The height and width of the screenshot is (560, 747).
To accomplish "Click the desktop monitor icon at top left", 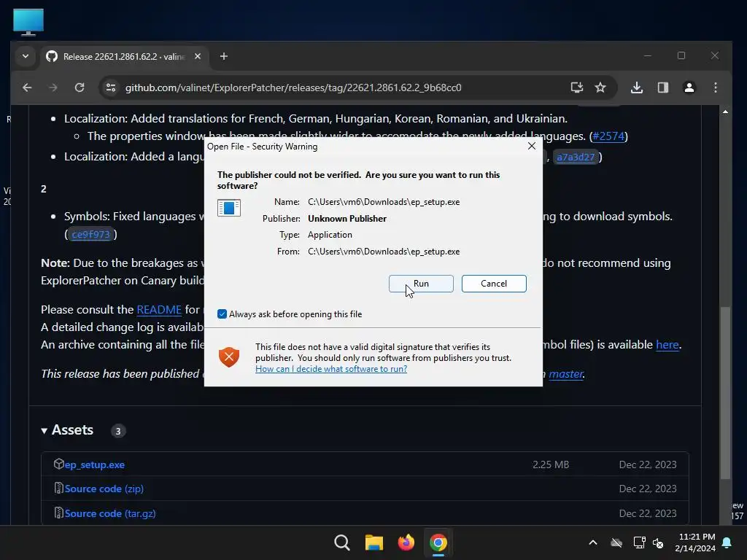I will tap(28, 22).
